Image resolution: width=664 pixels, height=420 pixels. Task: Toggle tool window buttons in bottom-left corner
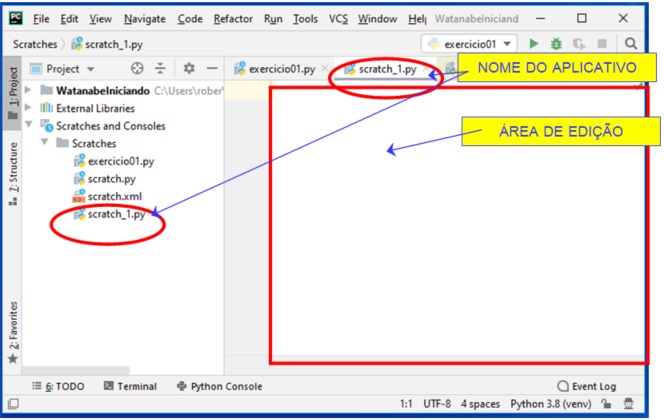12,404
